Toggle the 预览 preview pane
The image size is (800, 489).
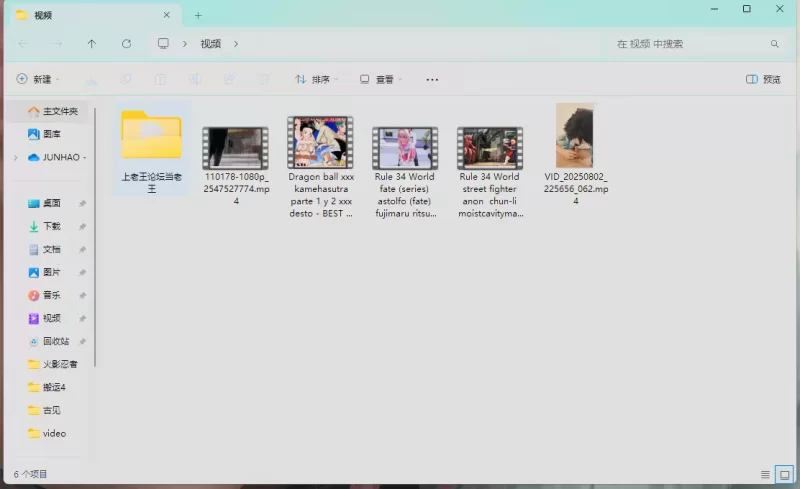pyautogui.click(x=764, y=79)
